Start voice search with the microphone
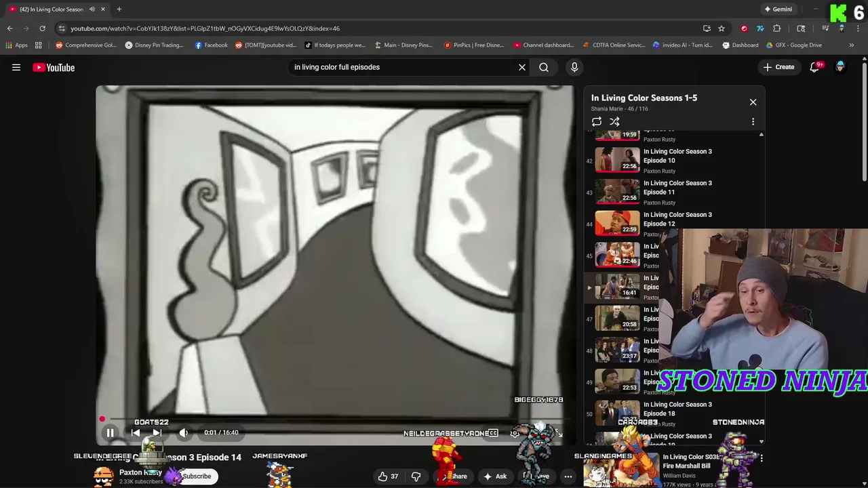868x488 pixels. coord(574,67)
